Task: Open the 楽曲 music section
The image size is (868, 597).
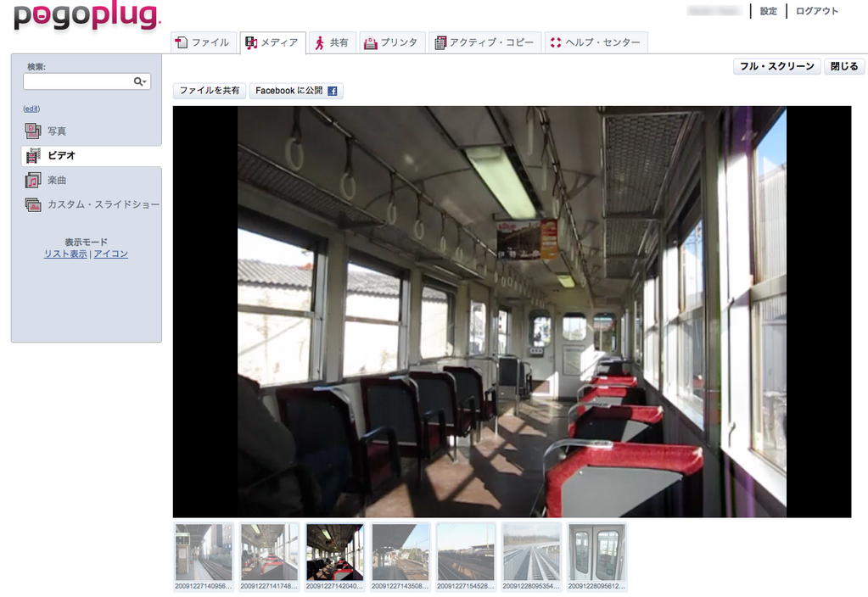Action: click(56, 180)
